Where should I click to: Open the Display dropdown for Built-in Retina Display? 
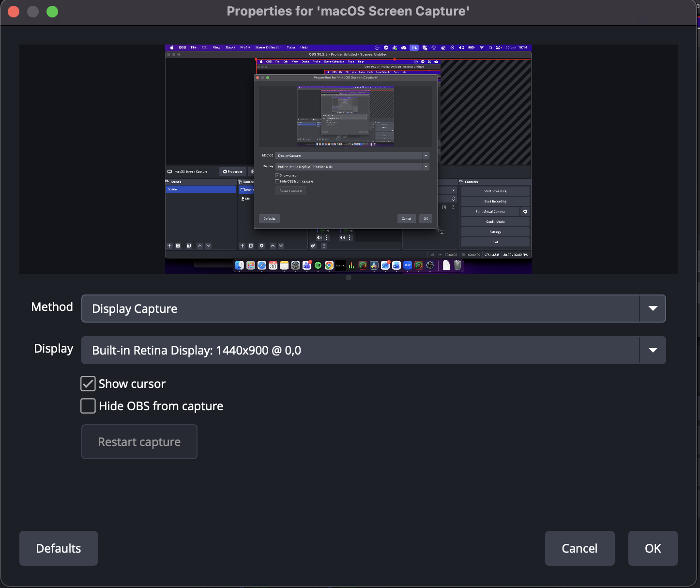click(373, 350)
